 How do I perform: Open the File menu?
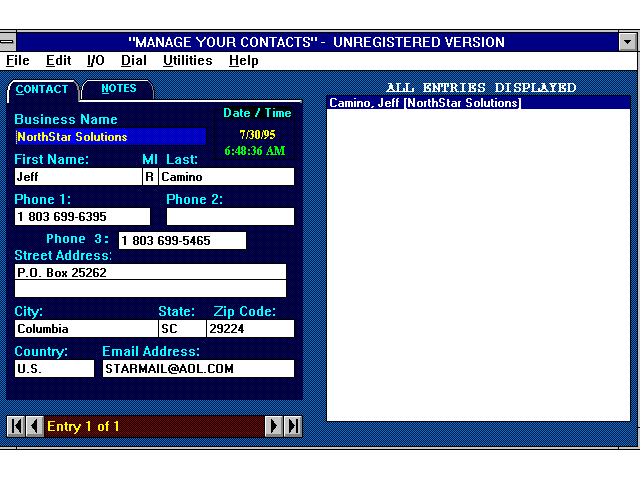click(x=18, y=60)
